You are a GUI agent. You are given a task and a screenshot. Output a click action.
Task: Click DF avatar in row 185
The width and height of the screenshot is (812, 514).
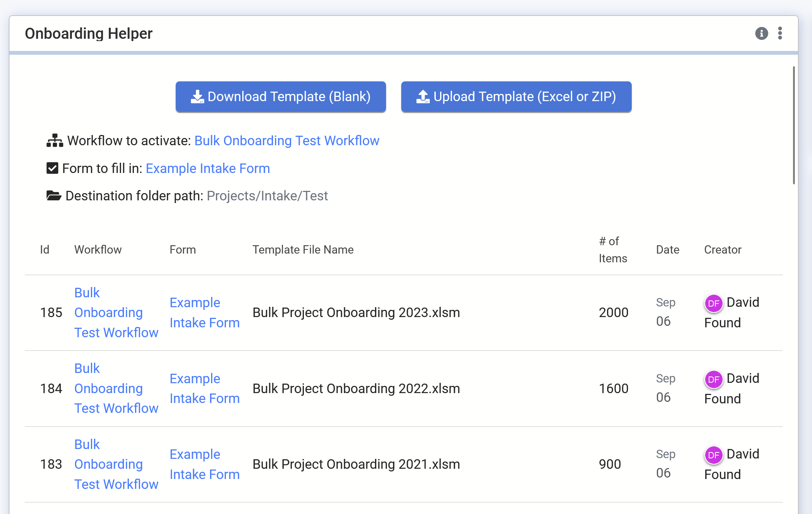(x=713, y=303)
